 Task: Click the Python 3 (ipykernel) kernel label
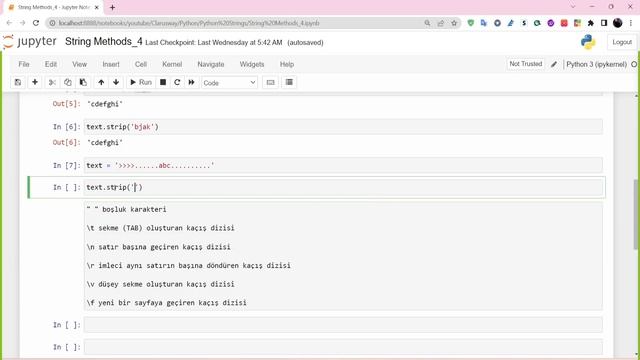[x=596, y=64]
